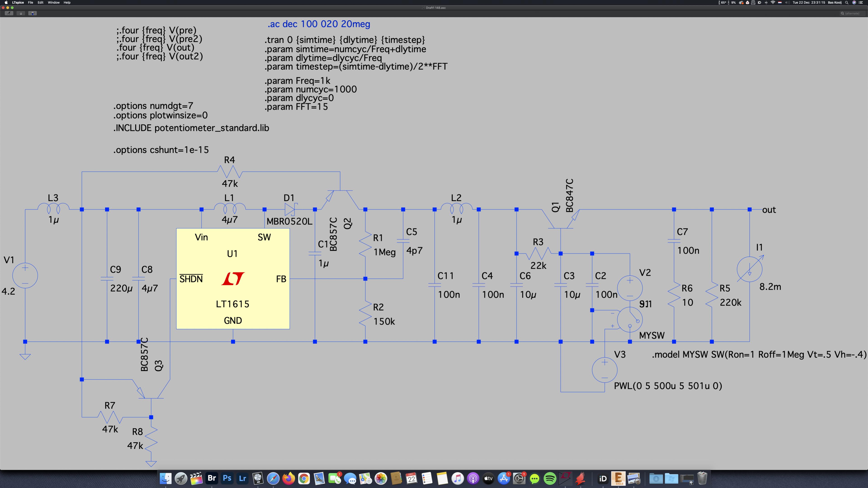This screenshot has height=488, width=868.
Task: Open the Apple menu
Action: [x=6, y=2]
